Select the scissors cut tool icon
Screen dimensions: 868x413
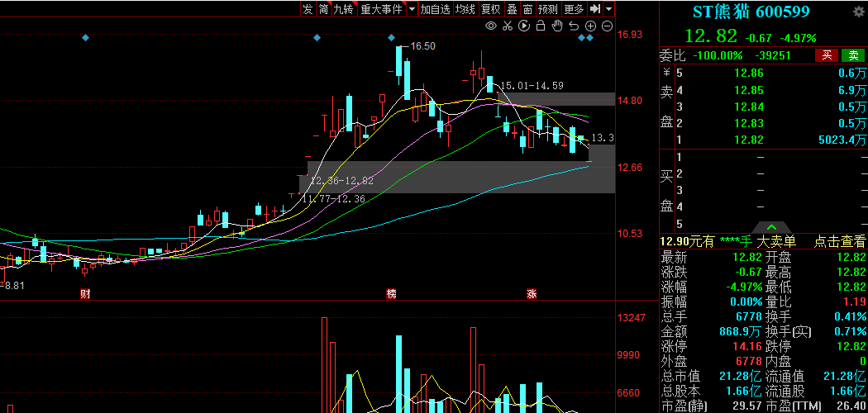pyautogui.click(x=507, y=26)
